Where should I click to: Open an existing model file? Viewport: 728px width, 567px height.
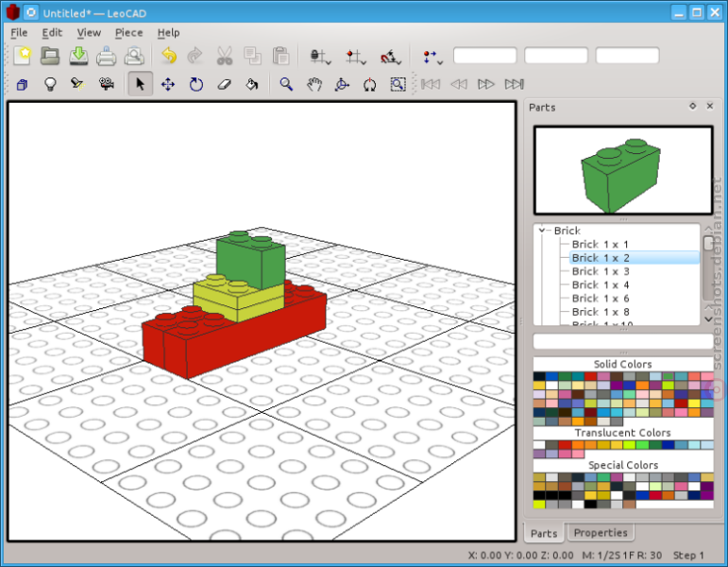50,56
